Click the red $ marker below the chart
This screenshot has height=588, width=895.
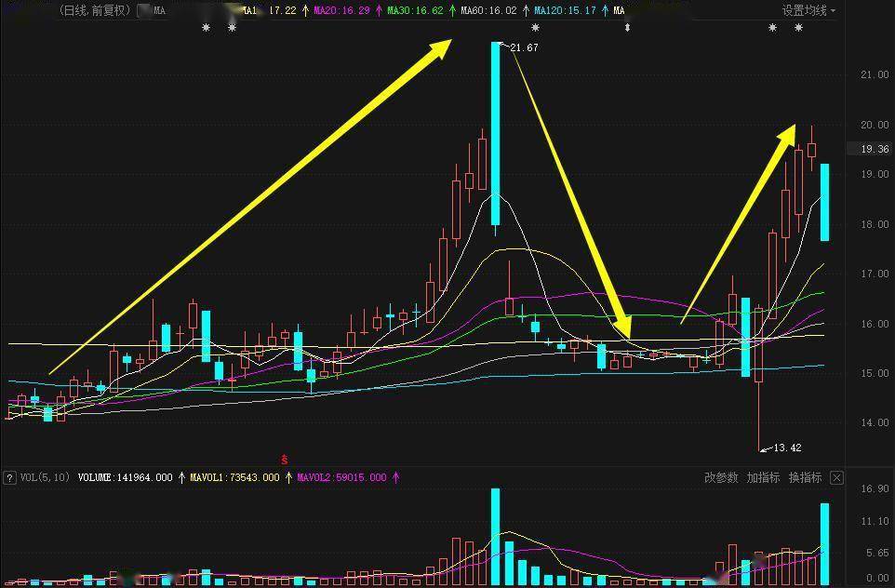(x=285, y=459)
